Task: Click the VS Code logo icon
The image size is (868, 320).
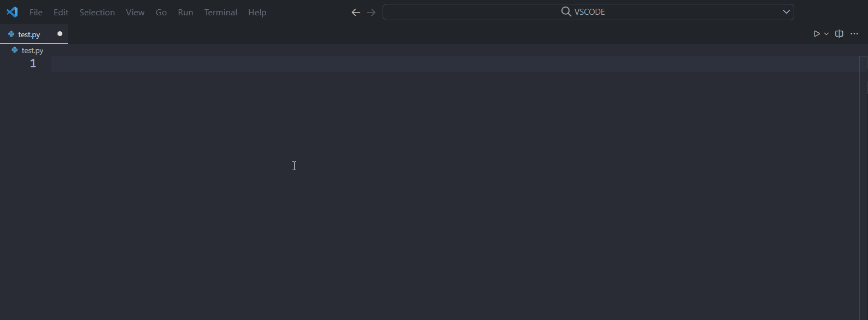Action: pos(12,12)
